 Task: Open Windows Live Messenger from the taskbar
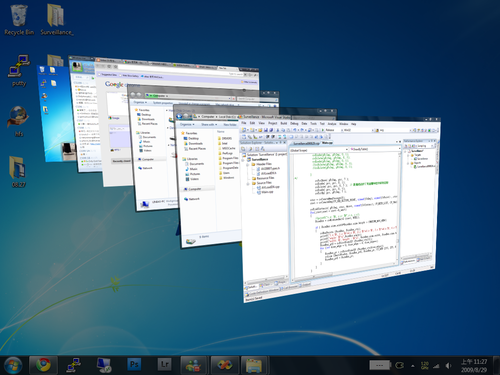click(x=194, y=365)
